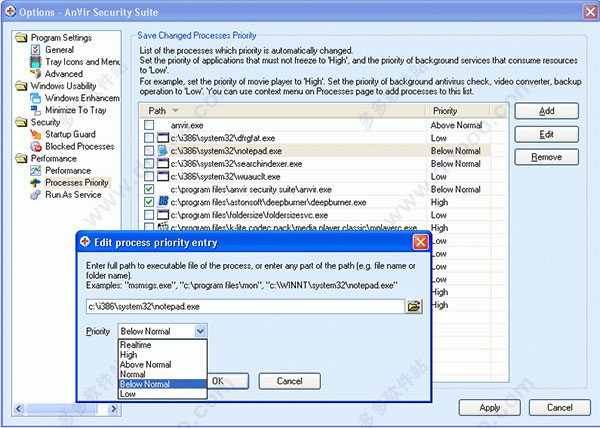
Task: Select the c:\i386\system32\searchindexer.exe row
Action: coord(314,164)
